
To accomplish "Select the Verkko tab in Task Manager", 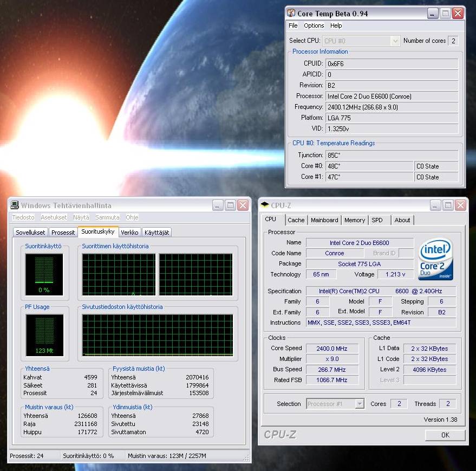I will click(129, 233).
